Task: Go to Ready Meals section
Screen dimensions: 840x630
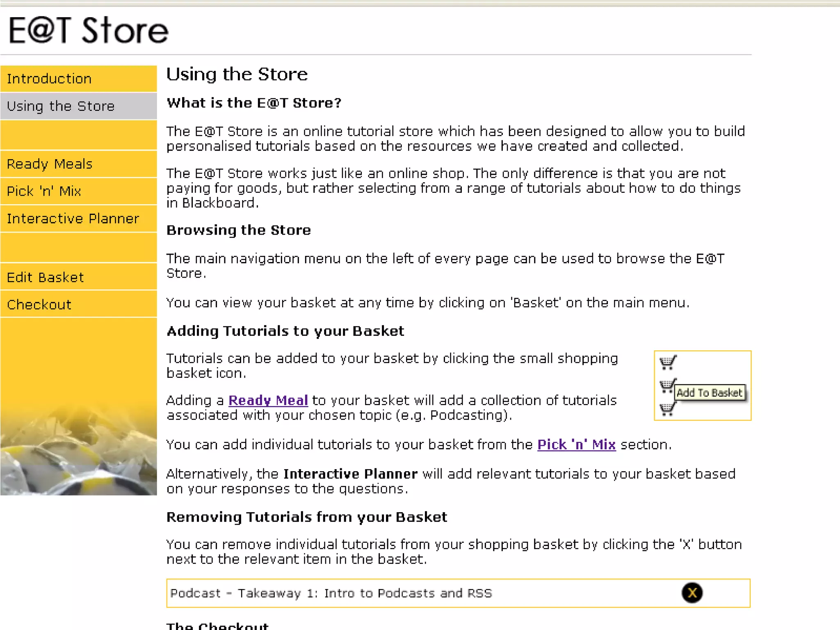Action: coord(50,164)
